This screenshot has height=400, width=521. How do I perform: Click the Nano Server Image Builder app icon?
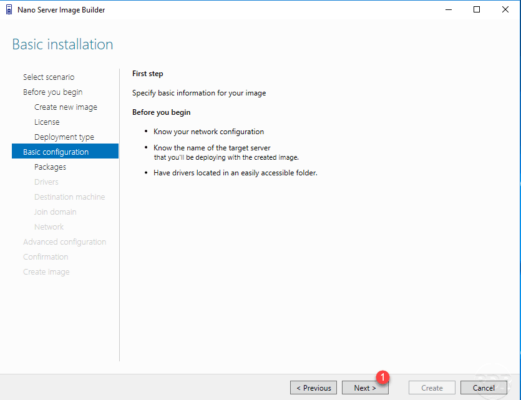[x=9, y=10]
